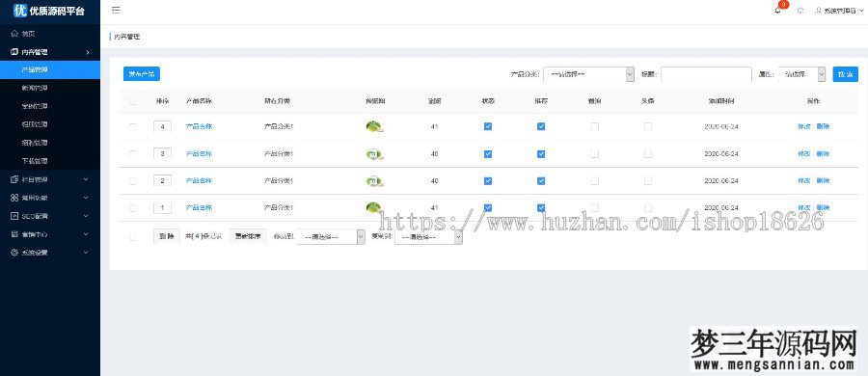
Task: Open the third content submenu item
Action: pos(50,106)
